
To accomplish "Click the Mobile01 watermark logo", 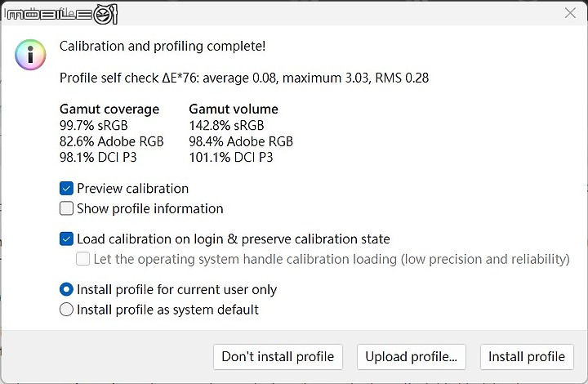I will pyautogui.click(x=61, y=14).
